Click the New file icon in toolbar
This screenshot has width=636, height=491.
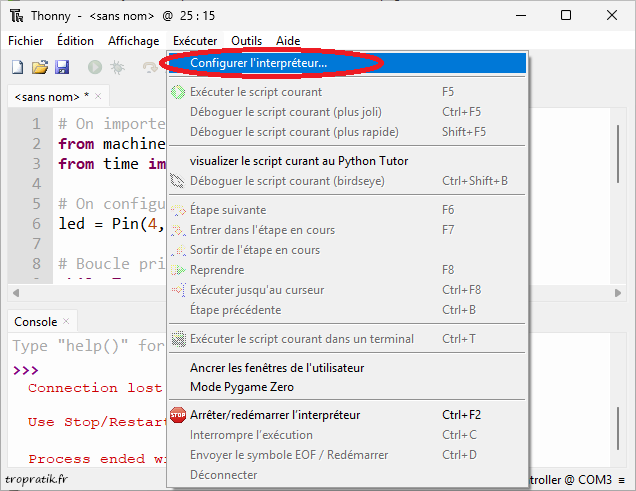point(17,67)
